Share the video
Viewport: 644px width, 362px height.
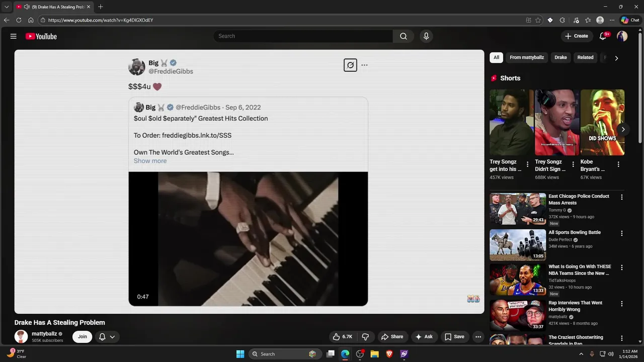(x=392, y=337)
